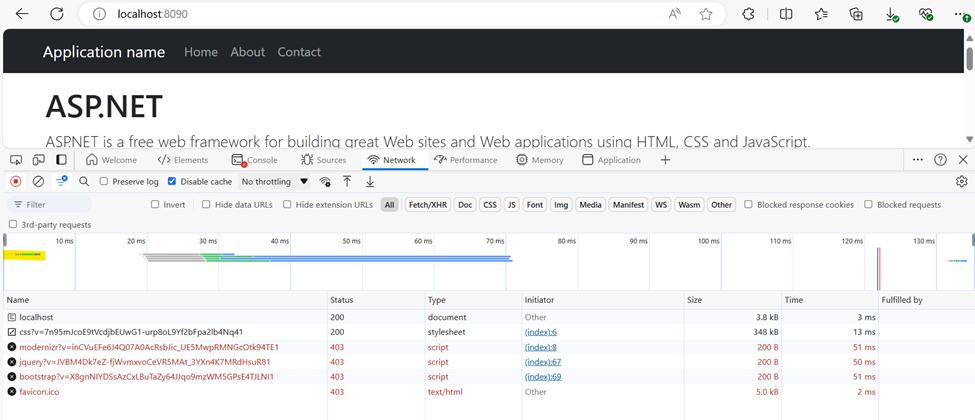The width and height of the screenshot is (975, 420).
Task: Click the Application name brand link
Action: pyautogui.click(x=104, y=52)
